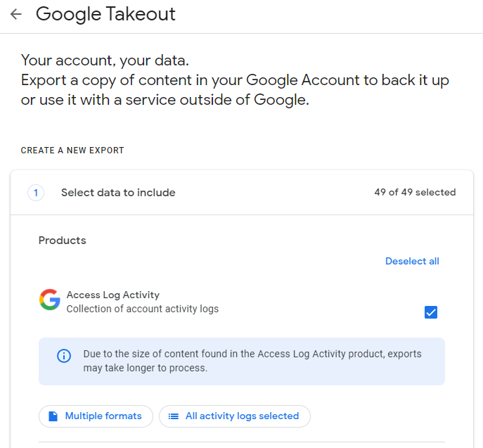This screenshot has width=483, height=448.
Task: Click the Google G logo icon
Action: (x=49, y=300)
